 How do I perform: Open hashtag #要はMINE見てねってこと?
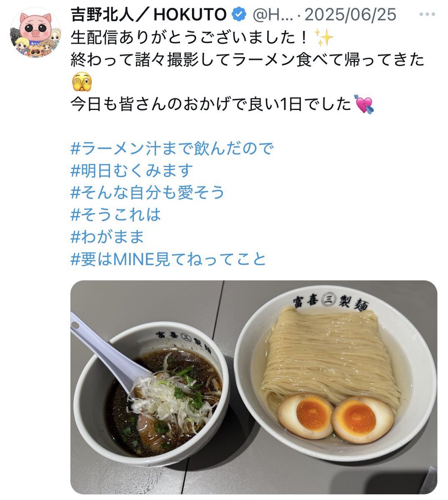click(x=168, y=259)
